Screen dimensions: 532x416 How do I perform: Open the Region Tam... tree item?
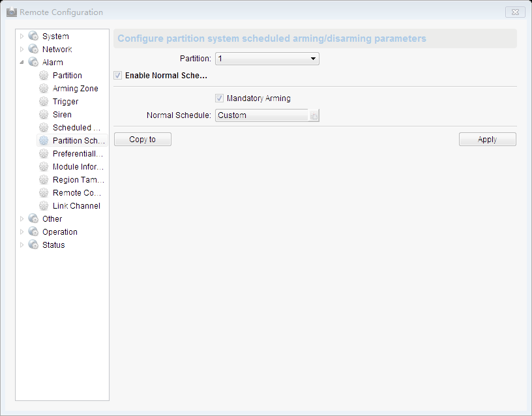click(x=78, y=179)
